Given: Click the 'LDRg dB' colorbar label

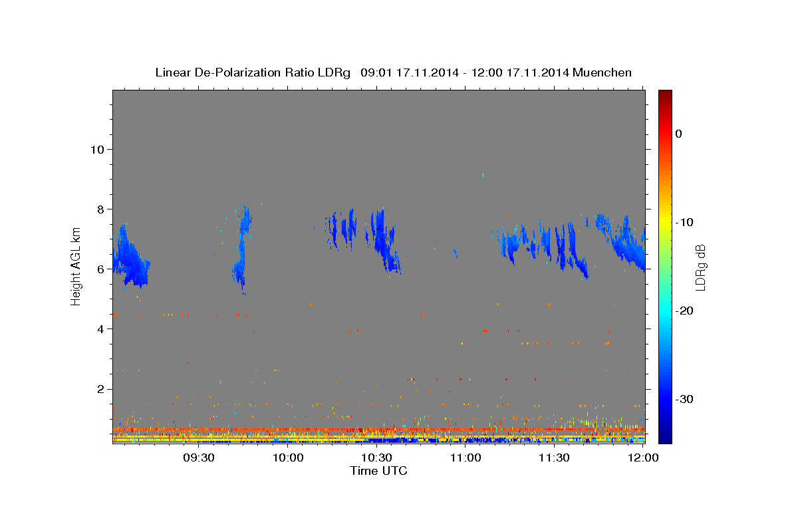Looking at the screenshot, I should [700, 267].
